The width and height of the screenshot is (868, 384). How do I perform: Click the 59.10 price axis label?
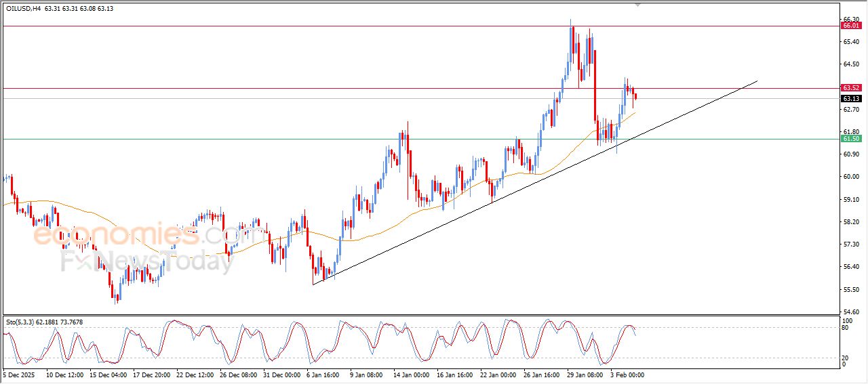click(x=852, y=200)
